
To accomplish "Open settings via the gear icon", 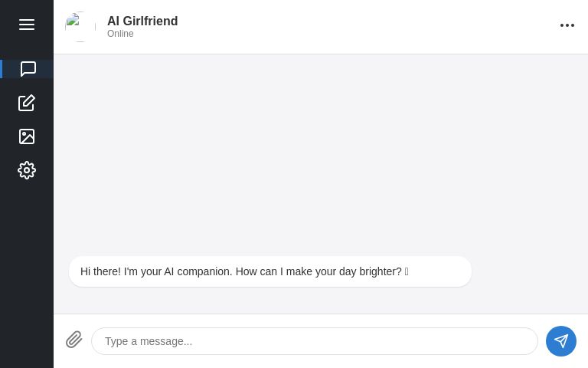I will [27, 170].
